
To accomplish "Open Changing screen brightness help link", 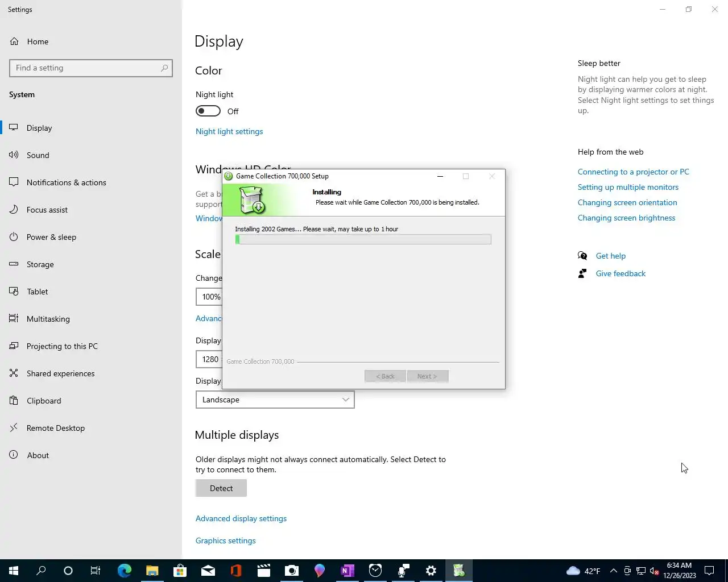I will [x=627, y=218].
